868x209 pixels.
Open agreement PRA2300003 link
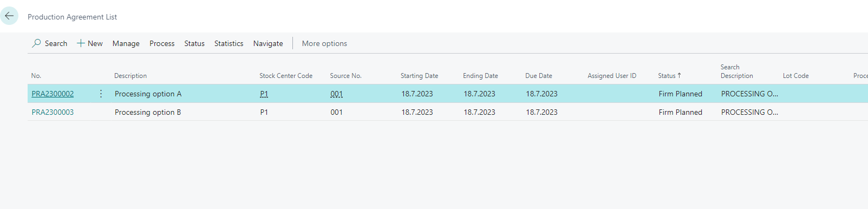53,112
